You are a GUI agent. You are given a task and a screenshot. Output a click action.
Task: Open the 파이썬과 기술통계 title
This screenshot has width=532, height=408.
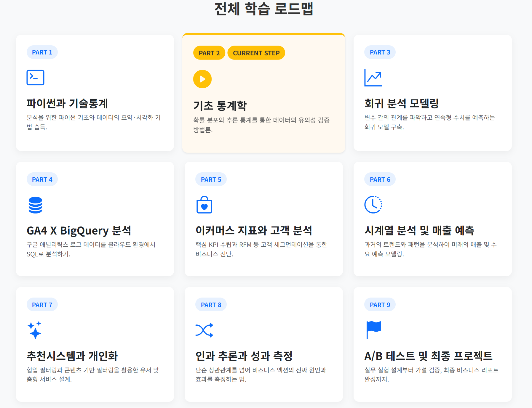click(67, 103)
